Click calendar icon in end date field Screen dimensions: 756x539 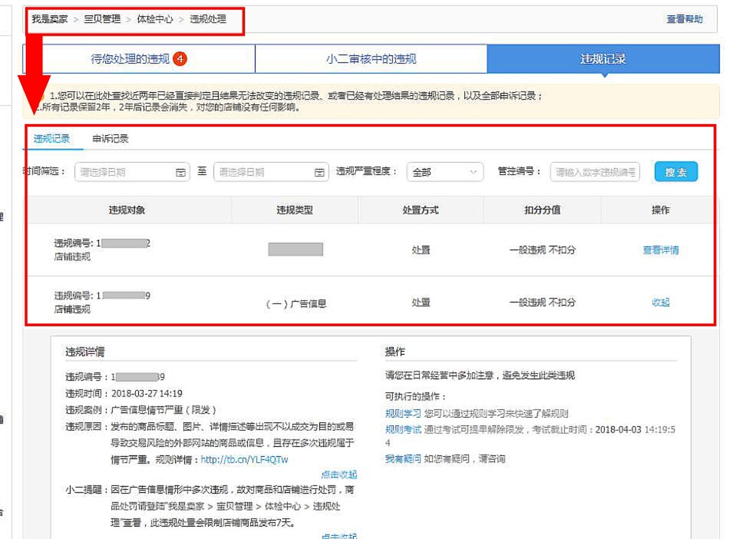[319, 173]
